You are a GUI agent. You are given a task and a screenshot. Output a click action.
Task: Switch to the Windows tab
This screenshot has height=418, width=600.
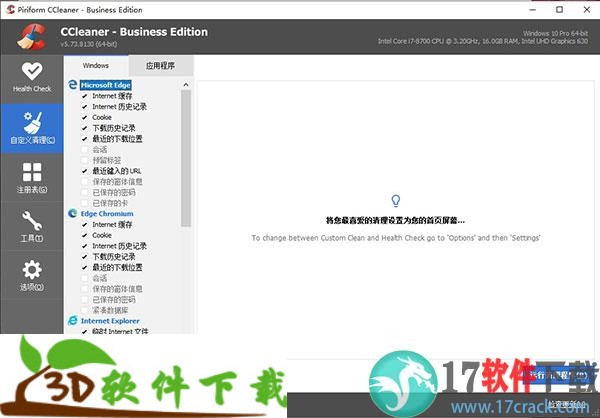[x=96, y=65]
